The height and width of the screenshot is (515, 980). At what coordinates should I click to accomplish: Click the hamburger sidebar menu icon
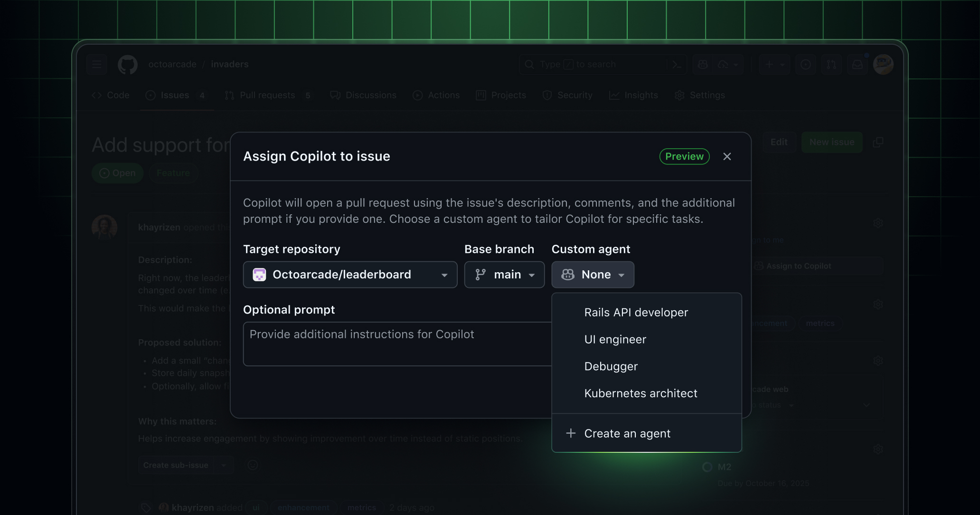coord(96,64)
